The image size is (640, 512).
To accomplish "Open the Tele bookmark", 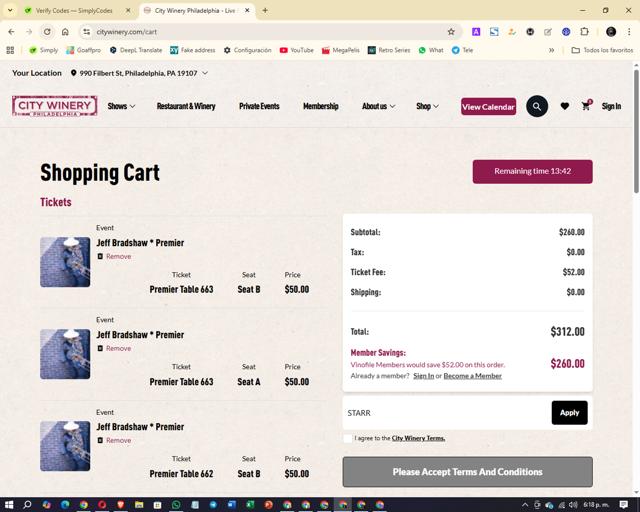I will coord(462,50).
